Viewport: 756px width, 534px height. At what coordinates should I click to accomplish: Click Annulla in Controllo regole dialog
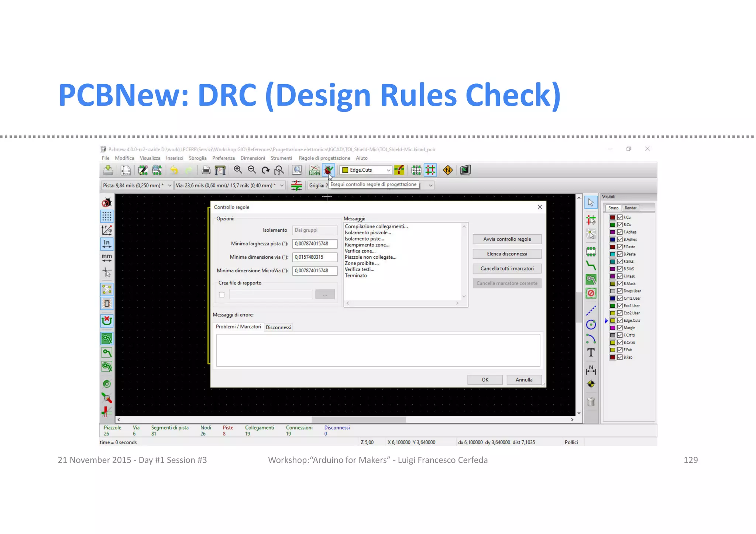click(x=524, y=380)
